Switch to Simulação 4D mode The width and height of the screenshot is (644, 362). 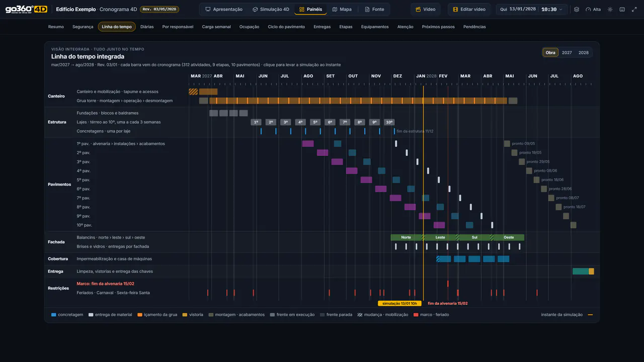tap(271, 9)
